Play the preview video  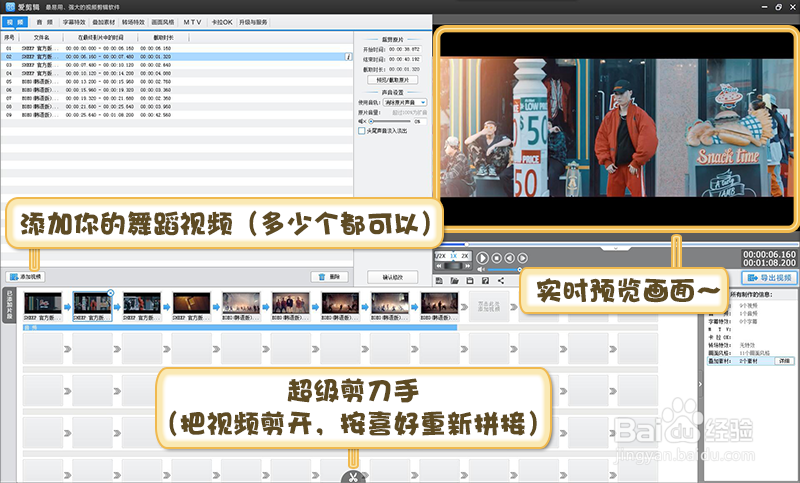pyautogui.click(x=482, y=258)
